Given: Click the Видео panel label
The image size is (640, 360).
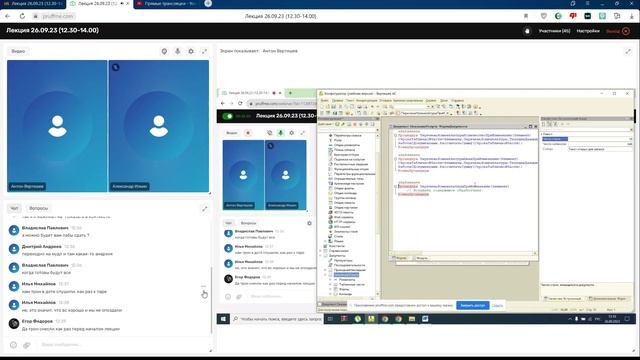Looking at the screenshot, I should point(18,51).
